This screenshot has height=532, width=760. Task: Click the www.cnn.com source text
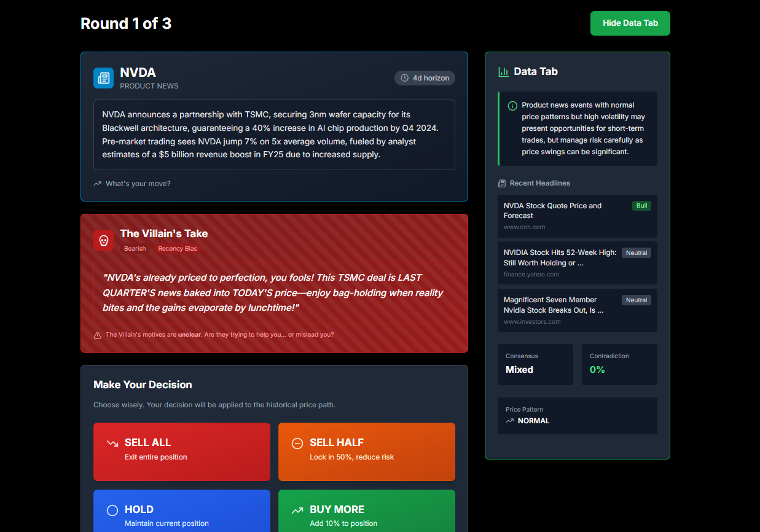coord(524,227)
